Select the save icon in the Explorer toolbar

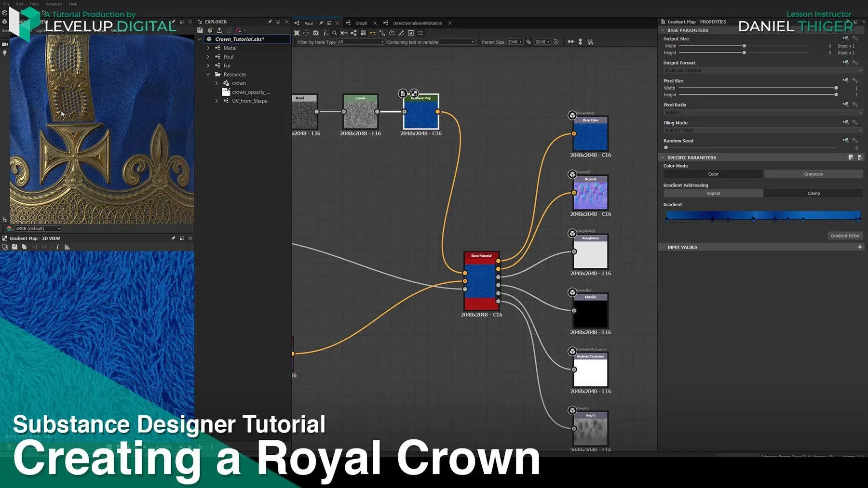point(200,30)
